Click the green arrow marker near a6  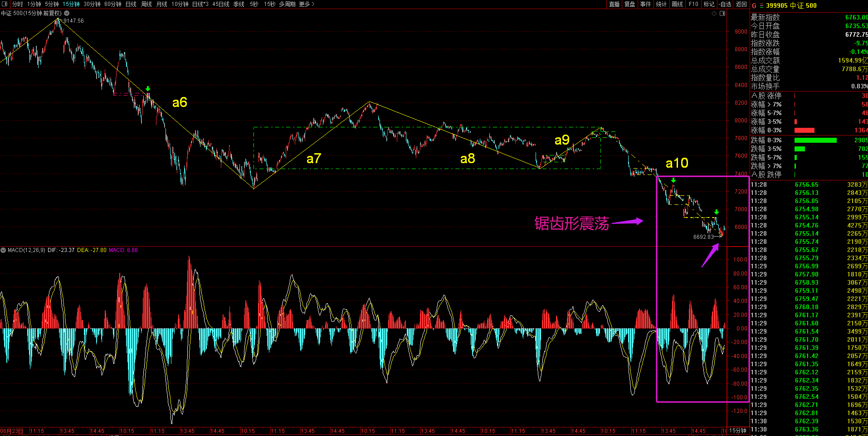click(x=148, y=89)
